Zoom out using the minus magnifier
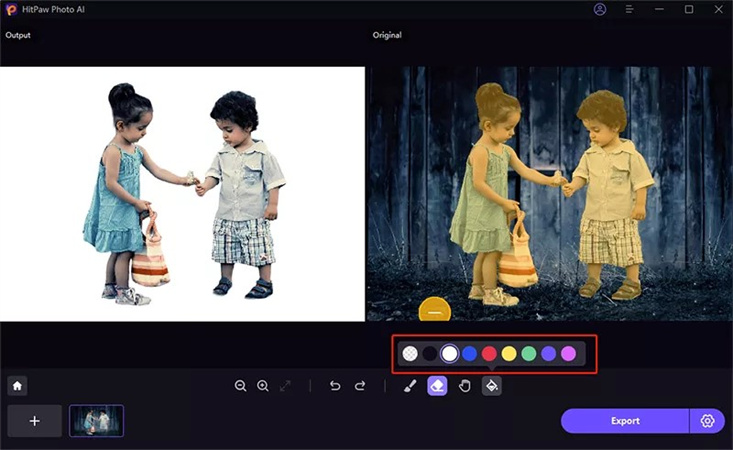733x450 pixels. [x=241, y=386]
